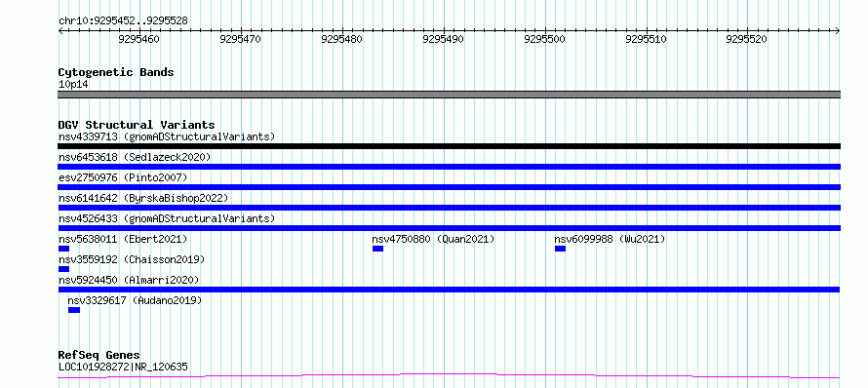
Task: Click the small blue nsv5638011 variant box
Action: (63, 249)
